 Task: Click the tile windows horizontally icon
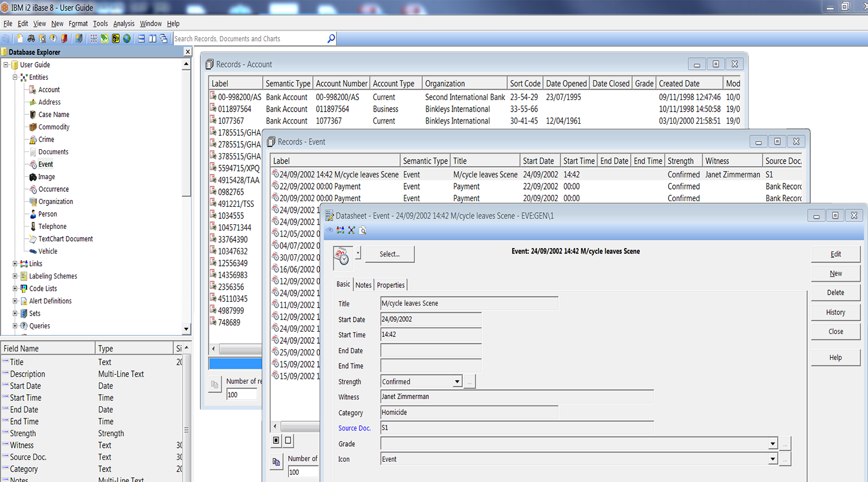coord(142,39)
